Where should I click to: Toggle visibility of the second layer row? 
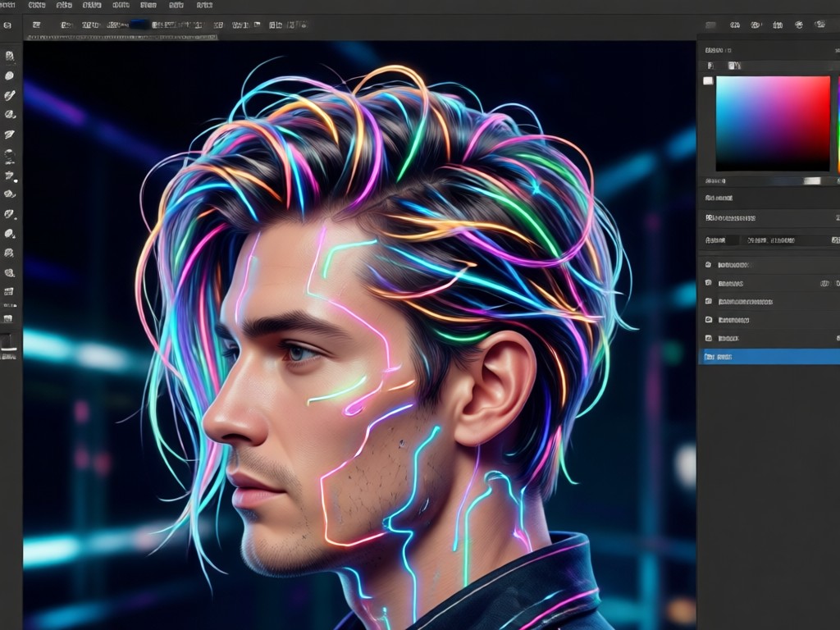(708, 283)
